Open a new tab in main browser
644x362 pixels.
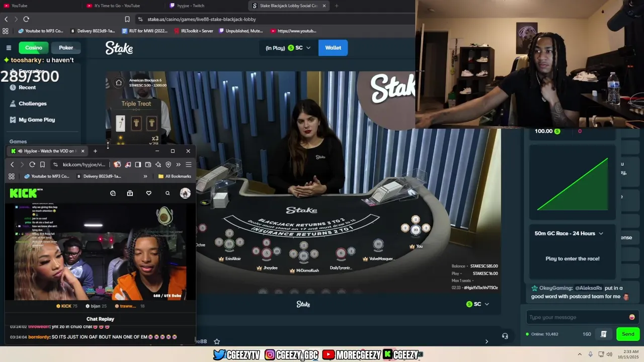[337, 6]
